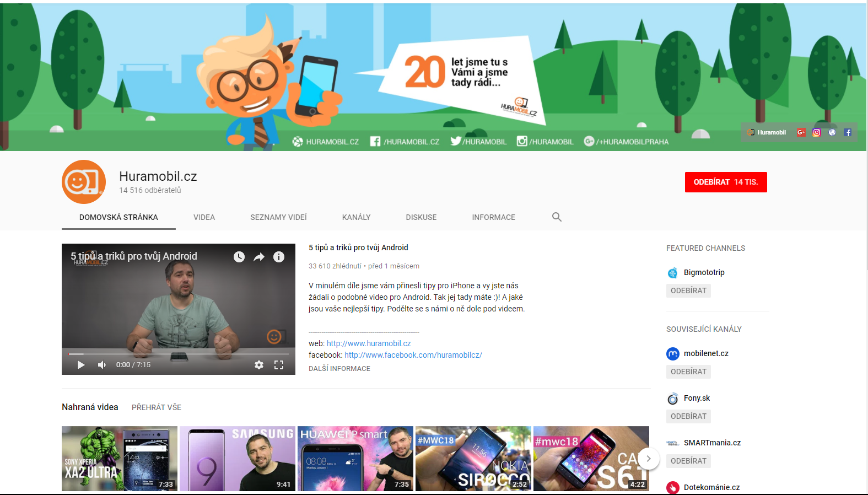
Task: Expand the description with DALŠÍ INFORMACE
Action: (x=339, y=369)
